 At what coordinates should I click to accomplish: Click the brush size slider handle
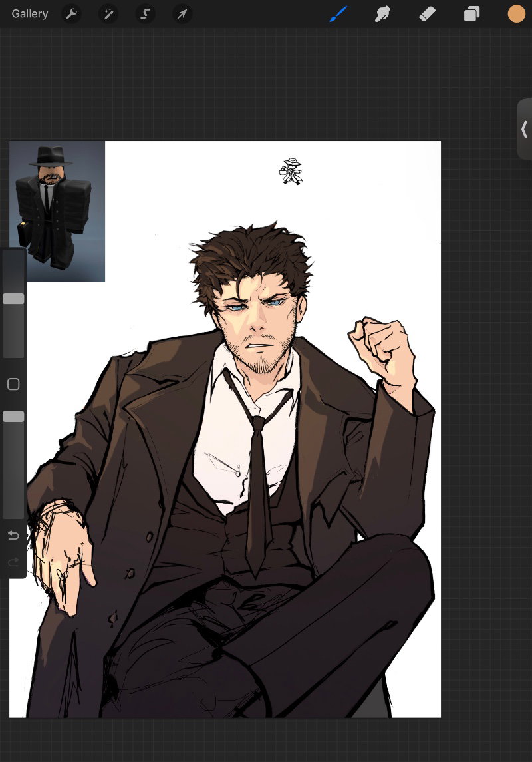(x=13, y=299)
